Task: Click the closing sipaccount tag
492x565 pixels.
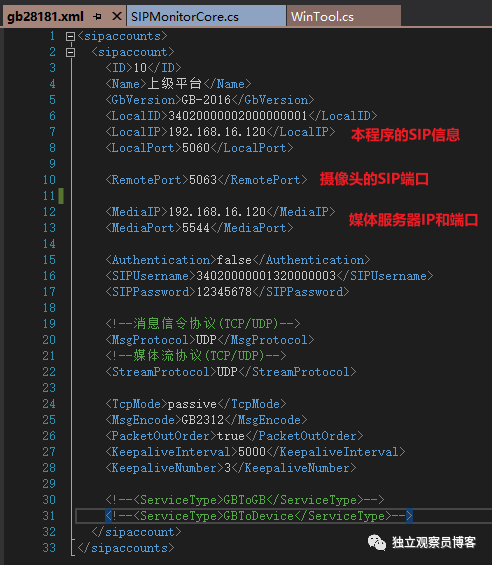Action: coord(136,532)
